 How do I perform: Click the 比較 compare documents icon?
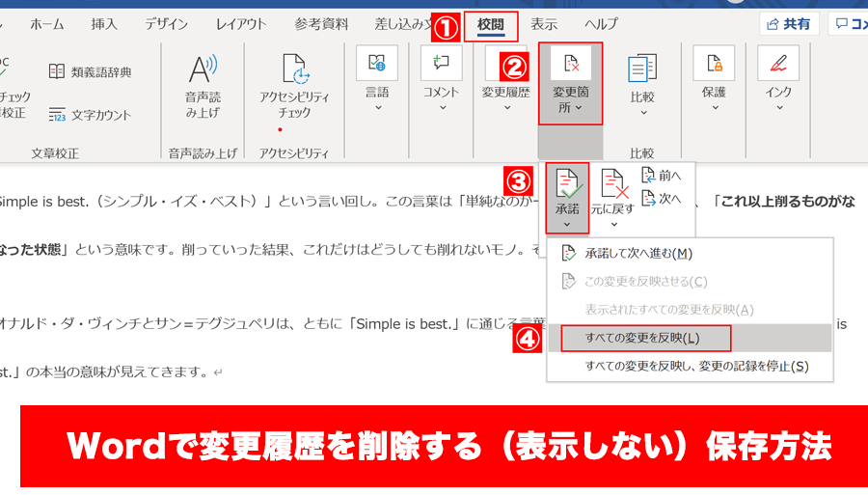click(642, 69)
